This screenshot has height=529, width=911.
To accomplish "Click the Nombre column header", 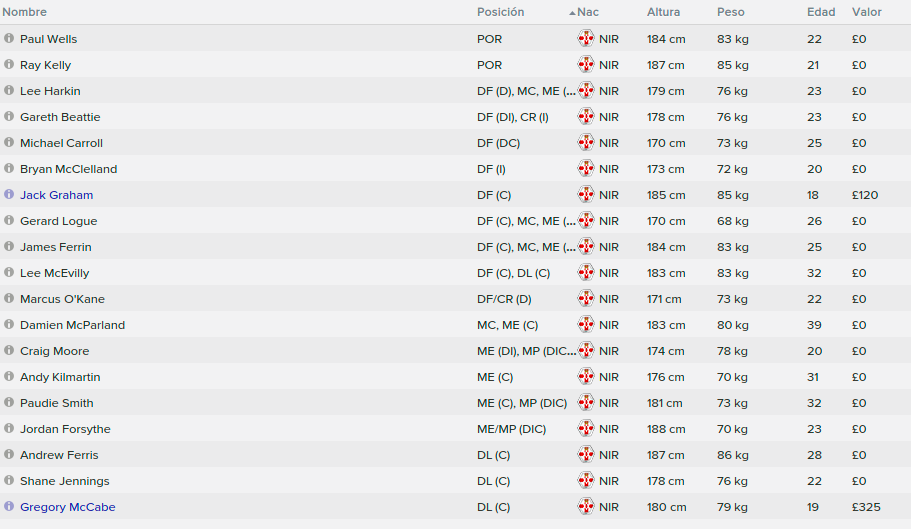I will click(24, 12).
